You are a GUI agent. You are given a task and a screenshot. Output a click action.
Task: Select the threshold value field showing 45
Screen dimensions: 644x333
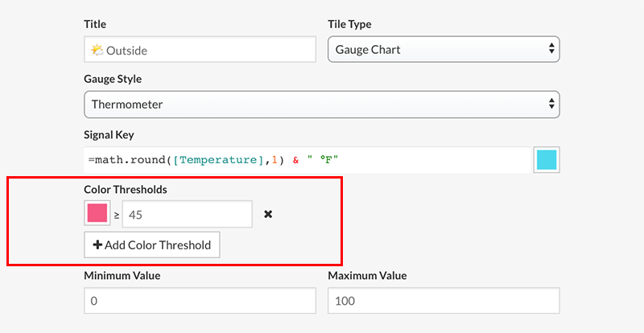pos(187,215)
